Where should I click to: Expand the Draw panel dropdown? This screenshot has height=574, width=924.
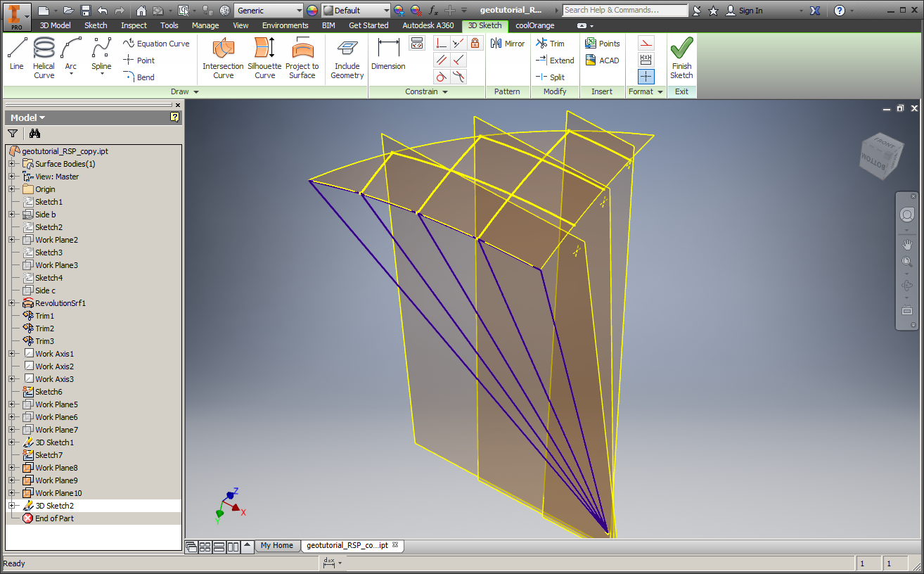[x=185, y=91]
